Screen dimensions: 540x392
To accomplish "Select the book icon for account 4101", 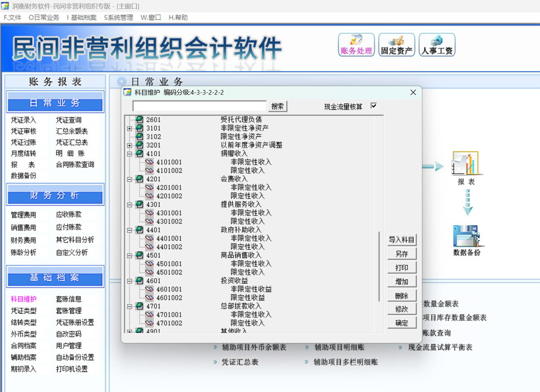I will 139,154.
